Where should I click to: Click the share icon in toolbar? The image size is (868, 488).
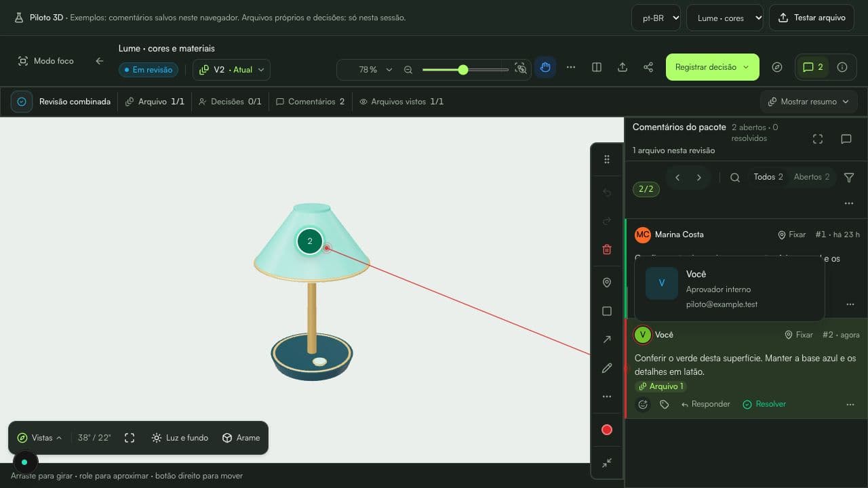click(x=648, y=67)
